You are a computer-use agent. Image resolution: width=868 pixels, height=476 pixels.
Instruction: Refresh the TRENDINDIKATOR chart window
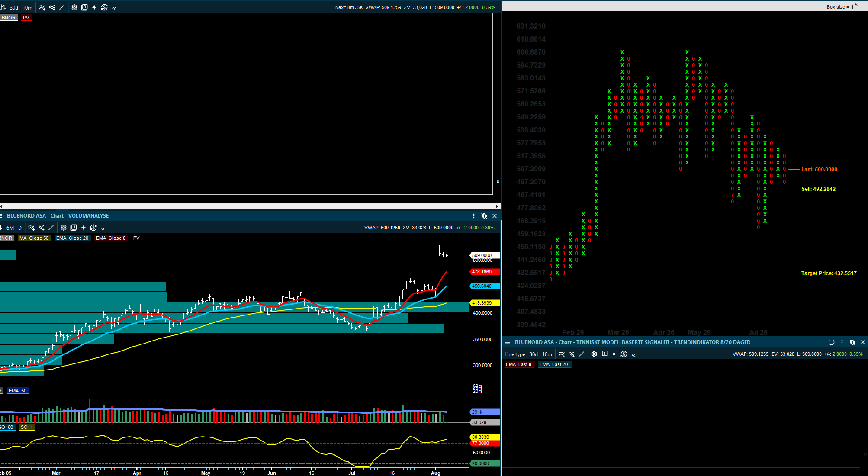(x=831, y=342)
